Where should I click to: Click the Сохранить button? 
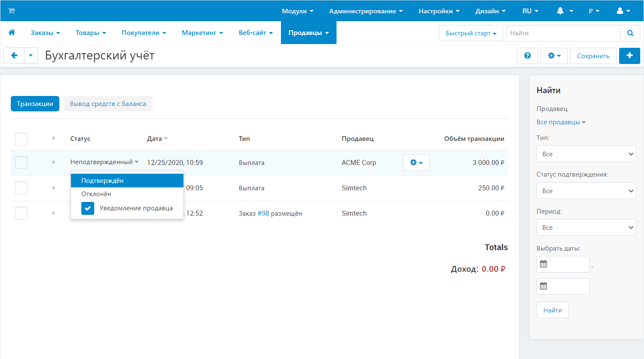pos(593,56)
